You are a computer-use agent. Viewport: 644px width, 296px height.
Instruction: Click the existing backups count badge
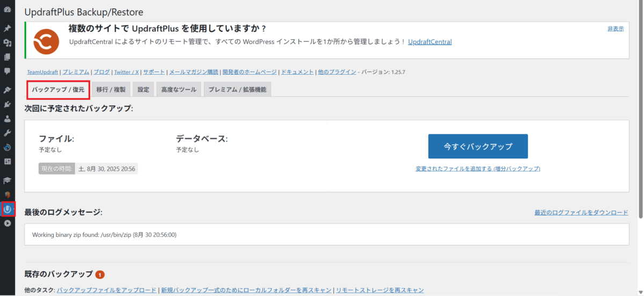(100, 275)
